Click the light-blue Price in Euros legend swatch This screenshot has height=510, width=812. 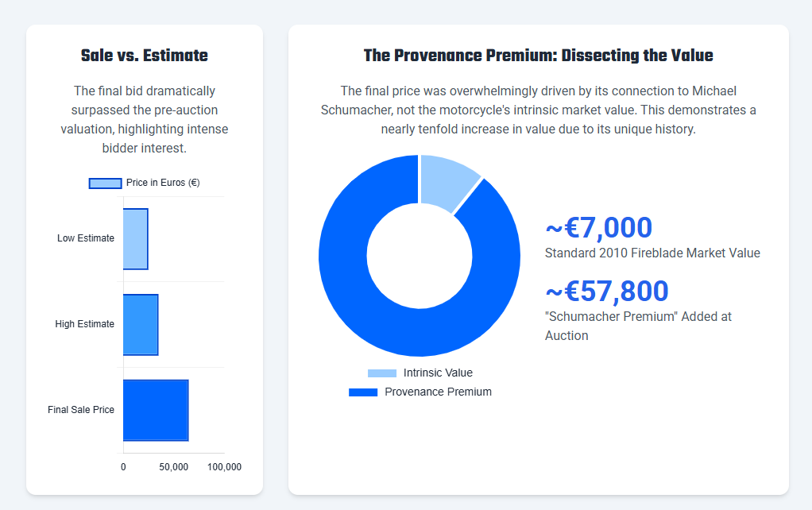click(x=105, y=183)
